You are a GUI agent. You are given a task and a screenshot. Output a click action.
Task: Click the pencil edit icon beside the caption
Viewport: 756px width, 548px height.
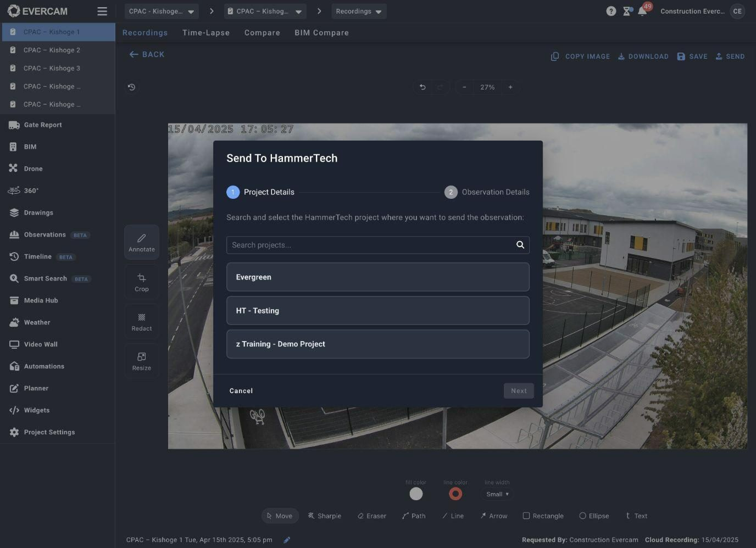point(287,540)
